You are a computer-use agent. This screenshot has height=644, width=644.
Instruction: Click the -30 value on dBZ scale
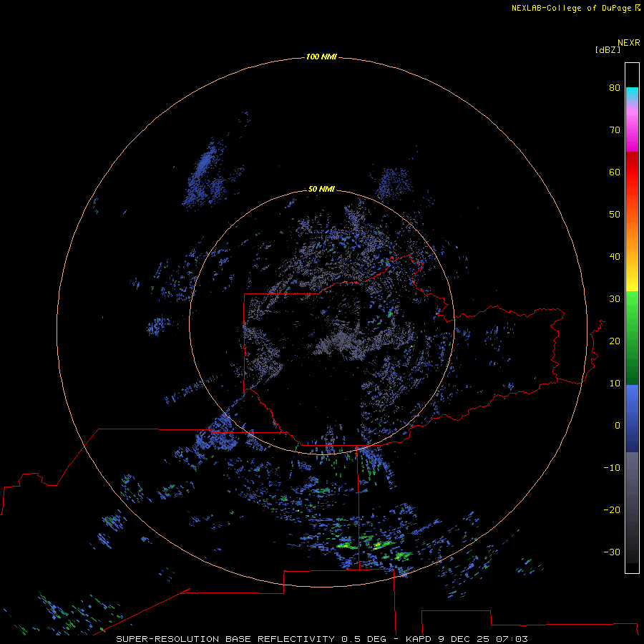tap(612, 552)
